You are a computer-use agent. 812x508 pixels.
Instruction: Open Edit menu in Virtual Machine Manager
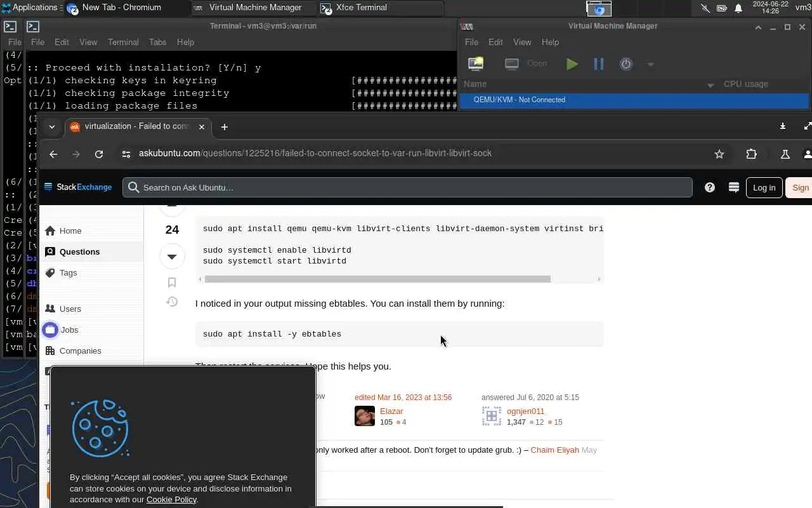click(x=495, y=42)
